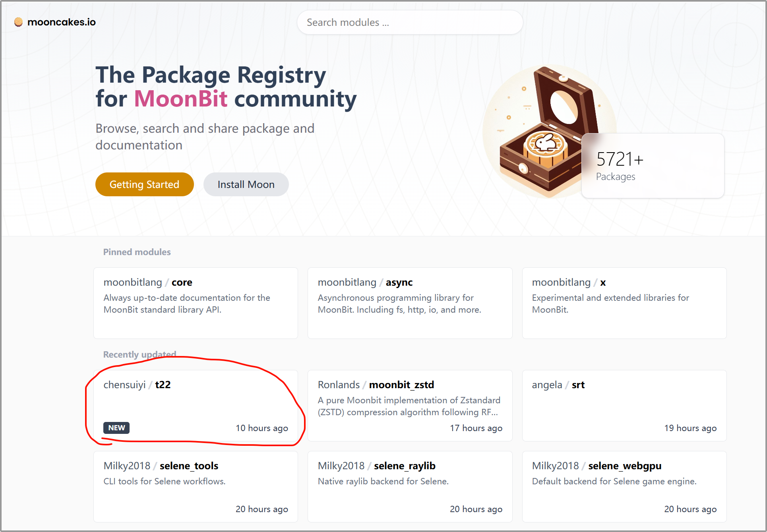
Task: Click the Pinned modules heading
Action: tap(137, 252)
